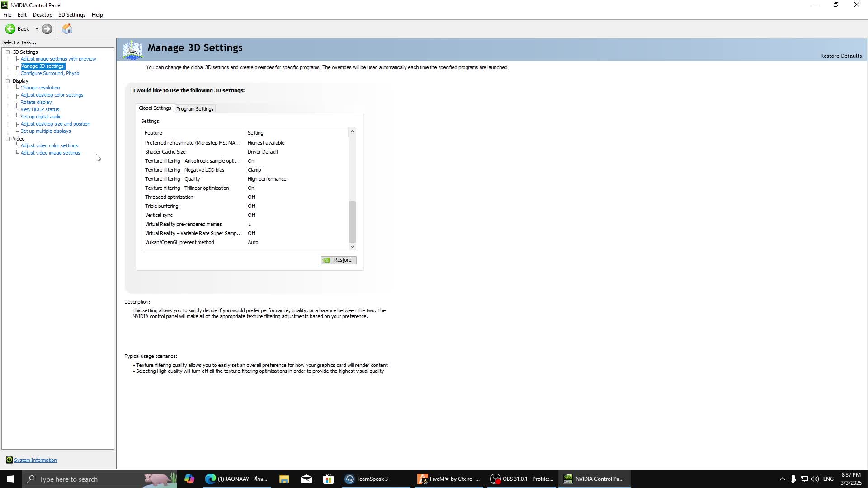Click Auto setting value
The width and height of the screenshot is (868, 488).
click(x=253, y=242)
